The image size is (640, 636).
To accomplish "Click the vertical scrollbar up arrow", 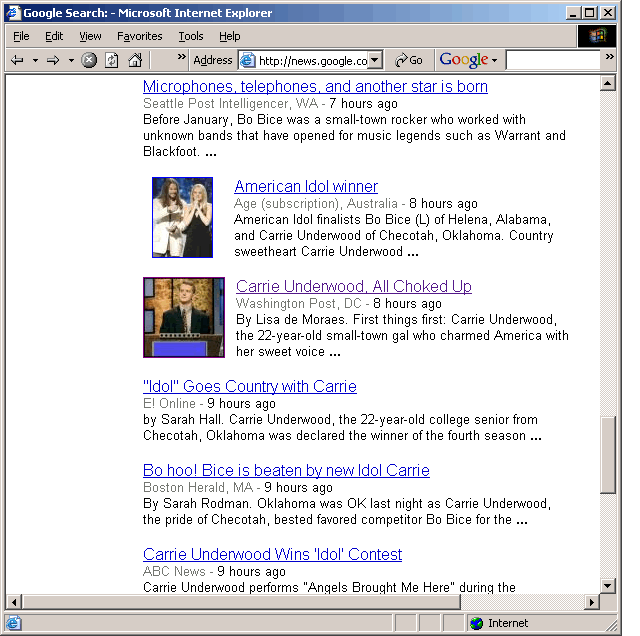I will pos(608,83).
